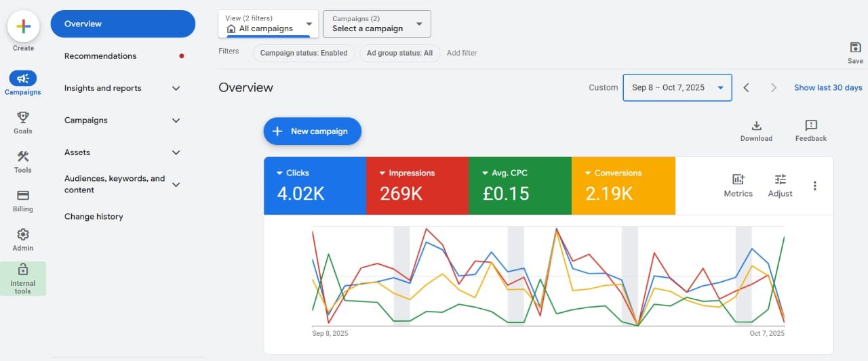Expand Insights and reports section
The image size is (868, 361).
[176, 88]
